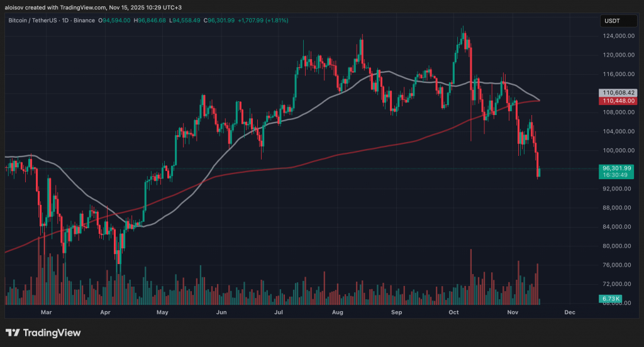The height and width of the screenshot is (347, 644).
Task: Click the 100,000.00 price axis label
Action: [617, 150]
